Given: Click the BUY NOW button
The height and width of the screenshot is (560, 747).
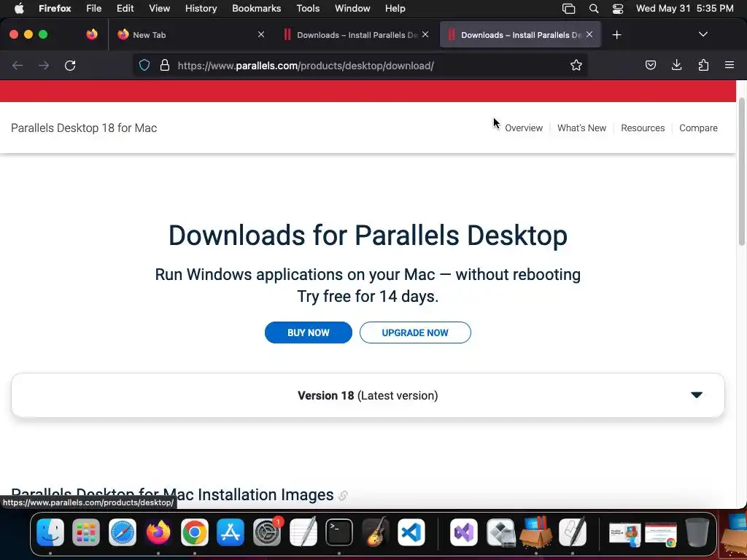Looking at the screenshot, I should (x=309, y=332).
